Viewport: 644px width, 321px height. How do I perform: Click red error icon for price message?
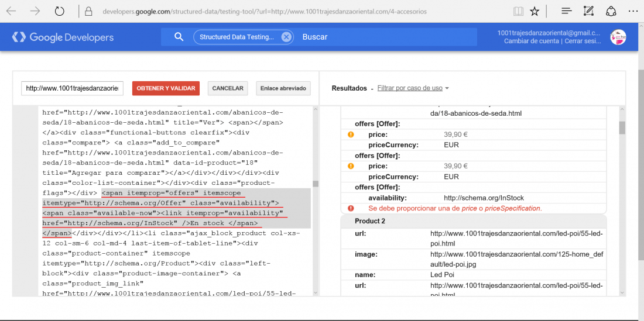click(x=351, y=208)
